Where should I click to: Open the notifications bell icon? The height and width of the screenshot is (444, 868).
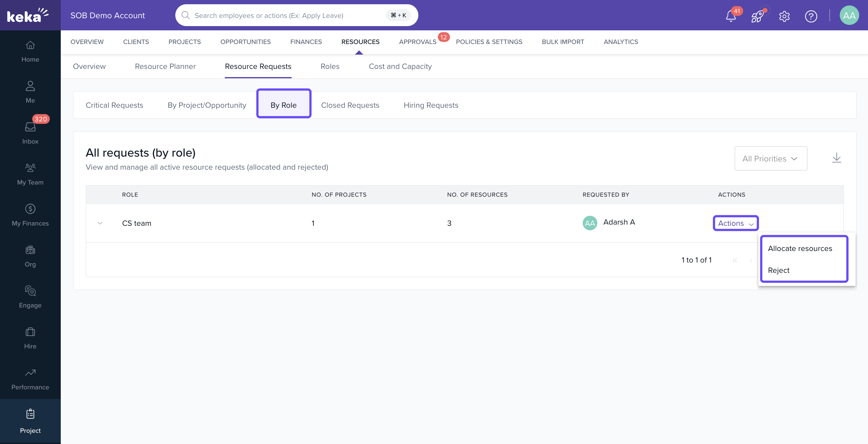730,16
